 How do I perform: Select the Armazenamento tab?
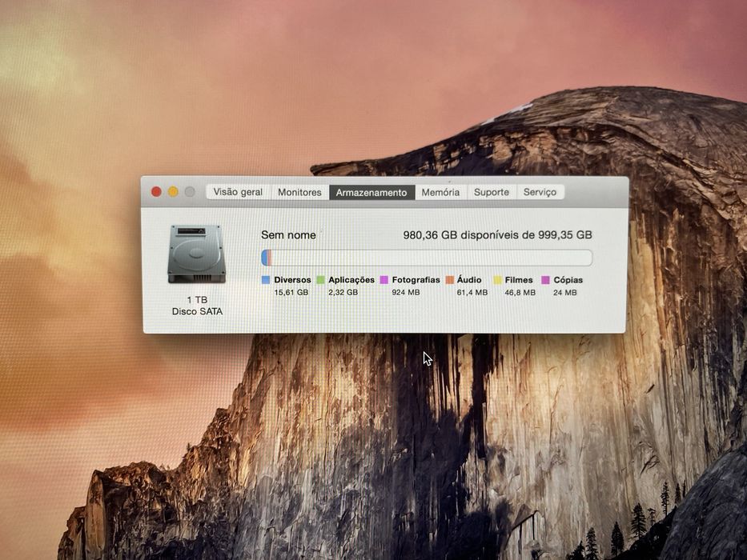point(371,193)
